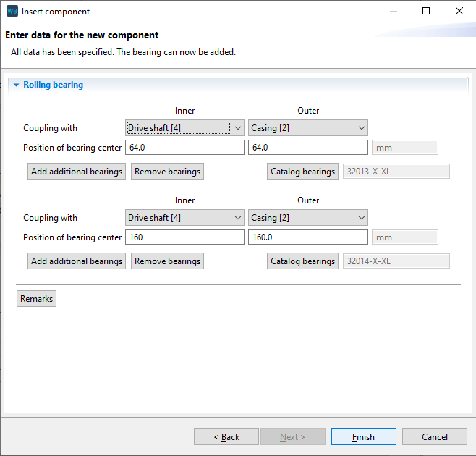Collapse the Rolling bearing section
Viewport: 476px width, 456px height.
pyautogui.click(x=16, y=85)
